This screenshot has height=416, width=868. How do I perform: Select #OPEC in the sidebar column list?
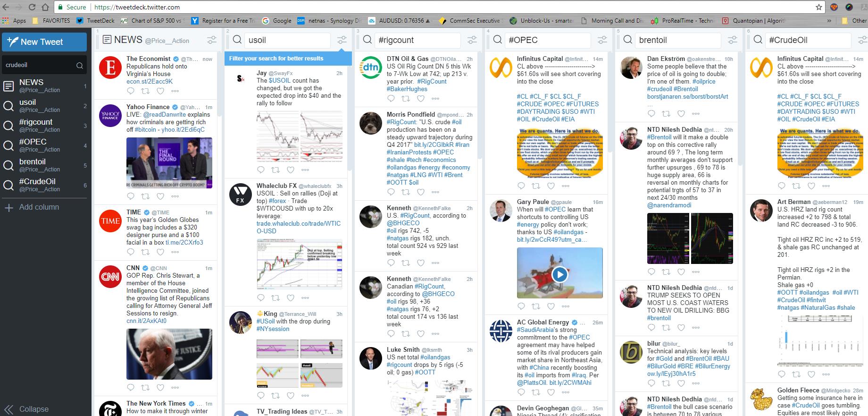45,145
